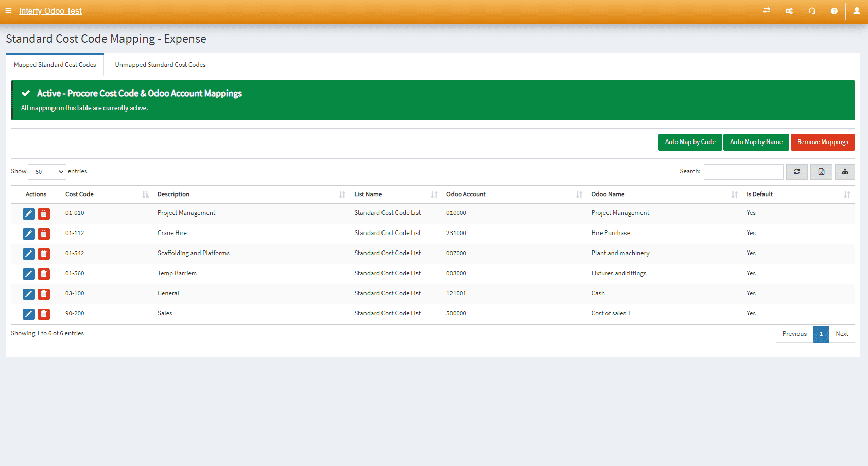Select Mapped Standard Cost Codes tab
This screenshot has width=868, height=466.
pos(55,65)
